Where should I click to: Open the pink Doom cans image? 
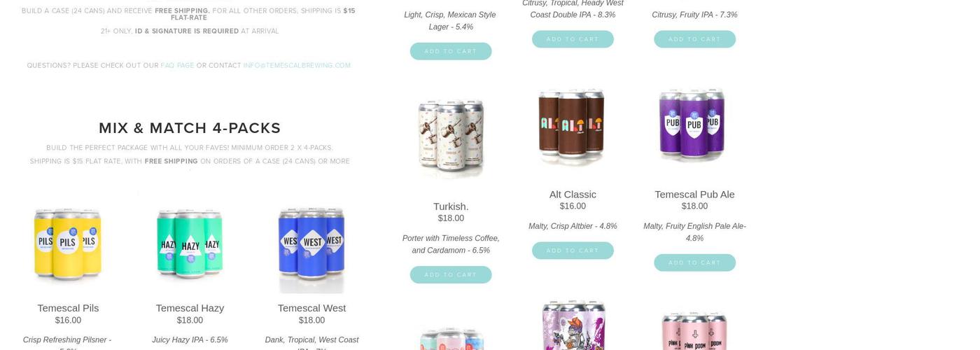click(694, 328)
